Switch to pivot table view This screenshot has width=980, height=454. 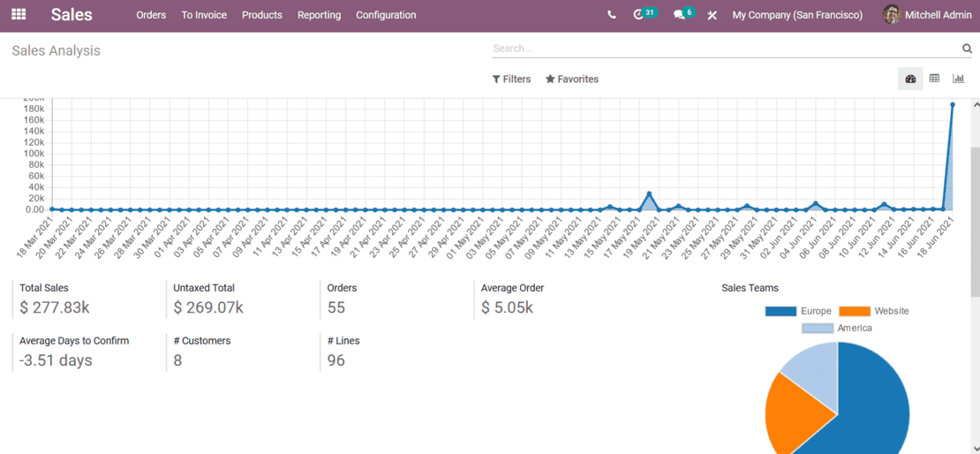934,79
